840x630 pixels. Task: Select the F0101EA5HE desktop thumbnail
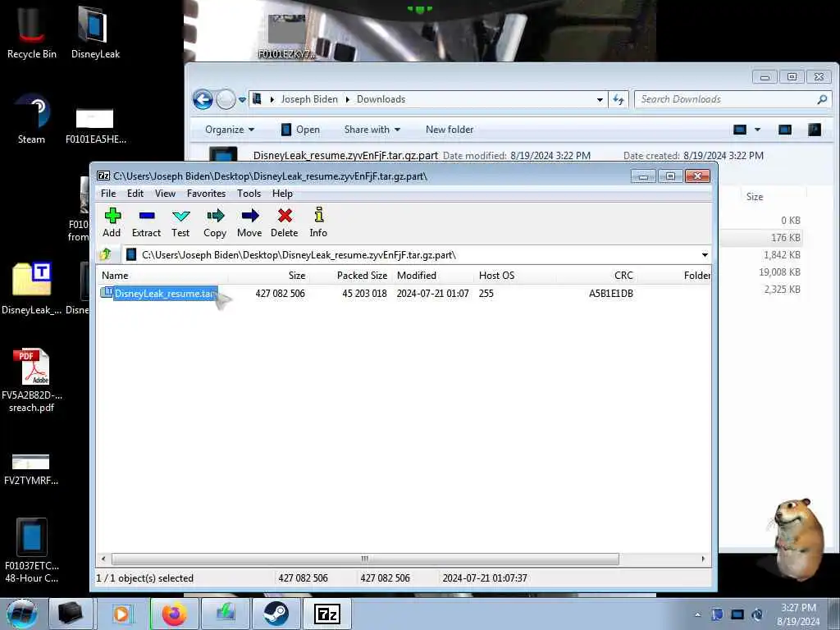pos(95,125)
